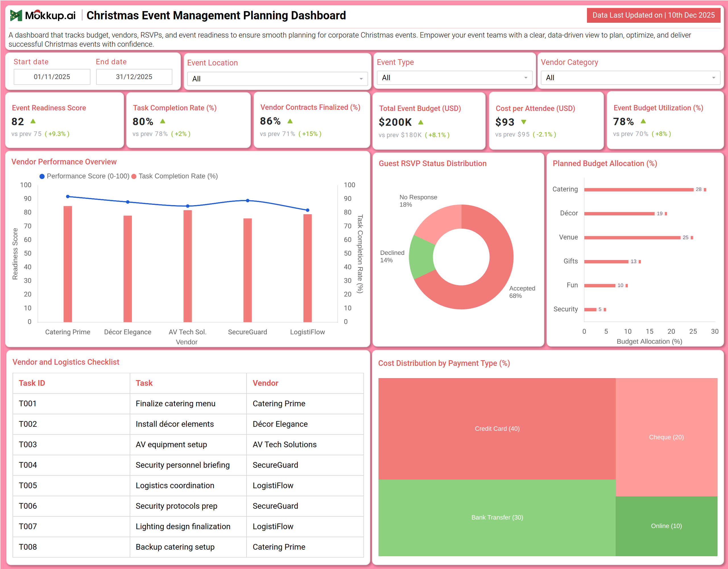The image size is (728, 569).
Task: Click the Start date field 01/11/2025
Action: [52, 77]
